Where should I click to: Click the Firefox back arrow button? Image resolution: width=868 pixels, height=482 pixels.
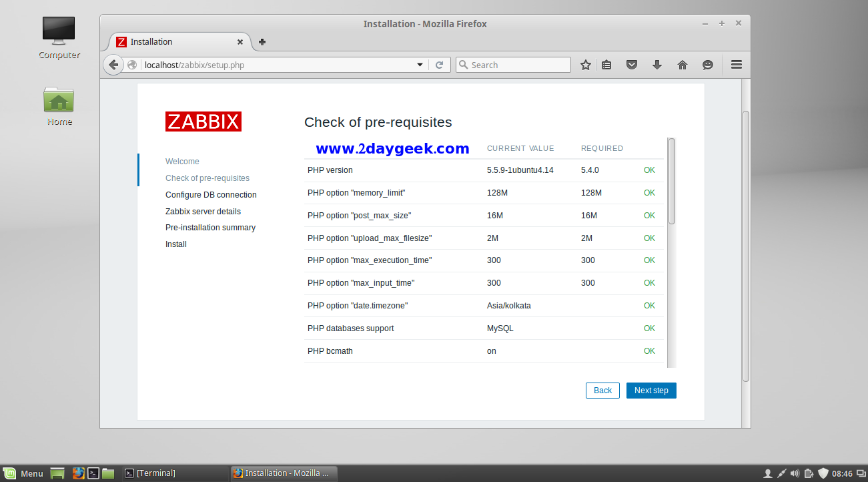(x=113, y=65)
